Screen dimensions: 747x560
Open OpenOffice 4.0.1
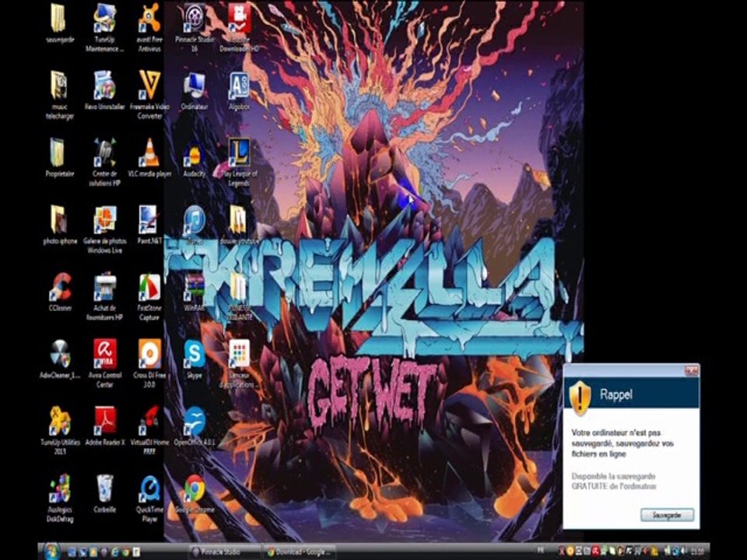coord(195,425)
